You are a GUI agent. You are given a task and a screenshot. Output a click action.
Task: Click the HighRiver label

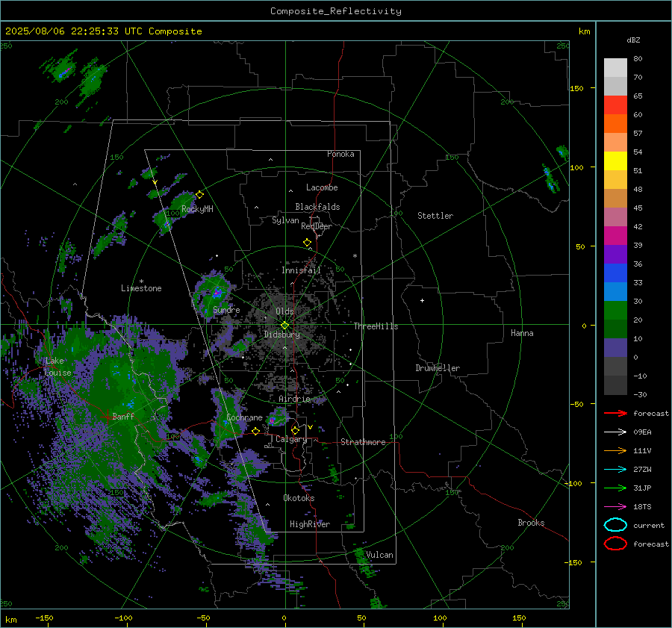coord(310,524)
